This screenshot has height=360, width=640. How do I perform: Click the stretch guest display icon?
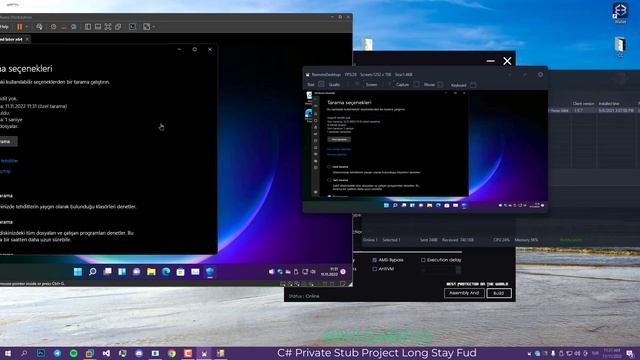147,27
